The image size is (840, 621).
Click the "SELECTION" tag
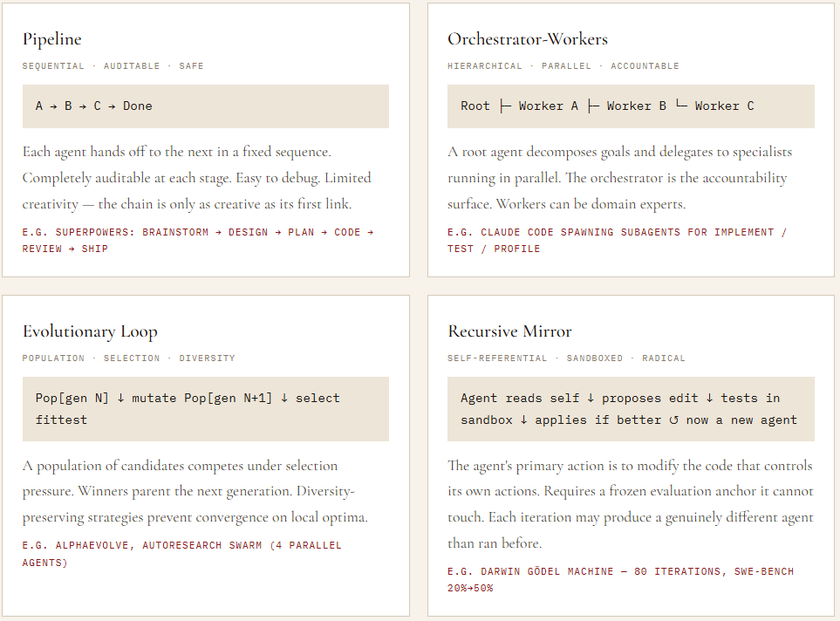point(132,358)
